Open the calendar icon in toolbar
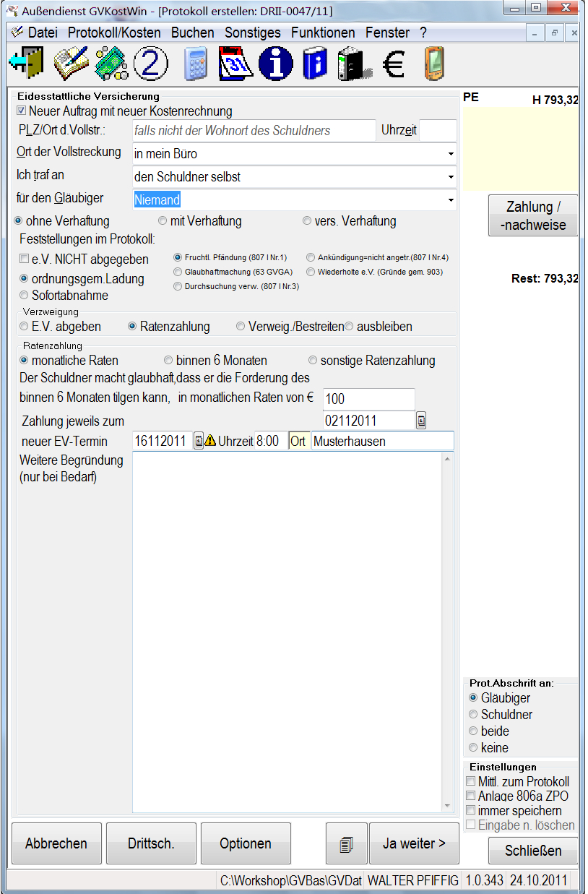Viewport: 588px width, 894px height. tap(235, 64)
